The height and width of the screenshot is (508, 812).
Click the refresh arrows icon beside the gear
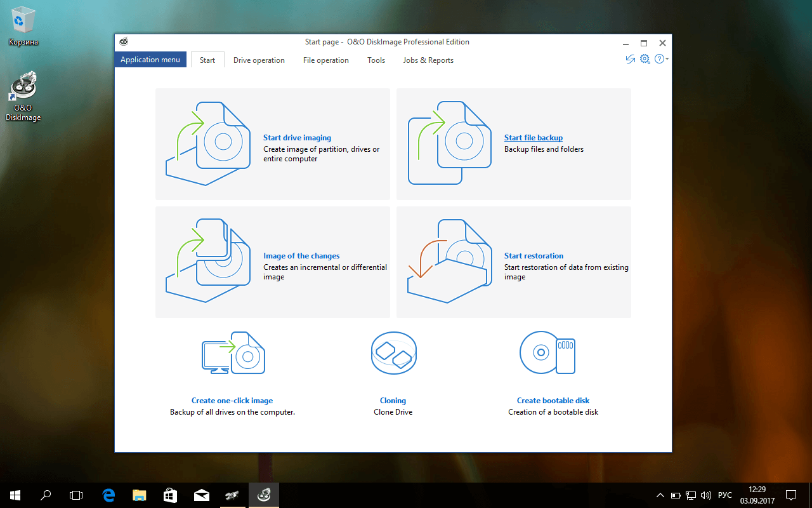click(630, 59)
